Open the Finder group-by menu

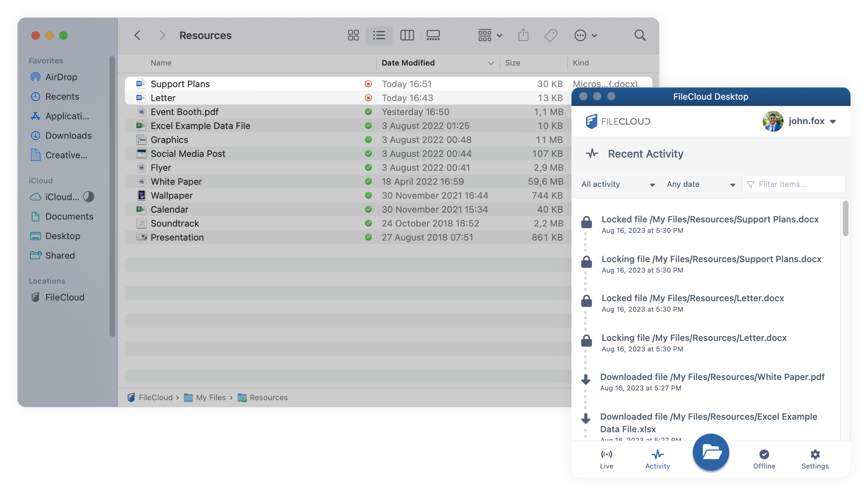[490, 35]
